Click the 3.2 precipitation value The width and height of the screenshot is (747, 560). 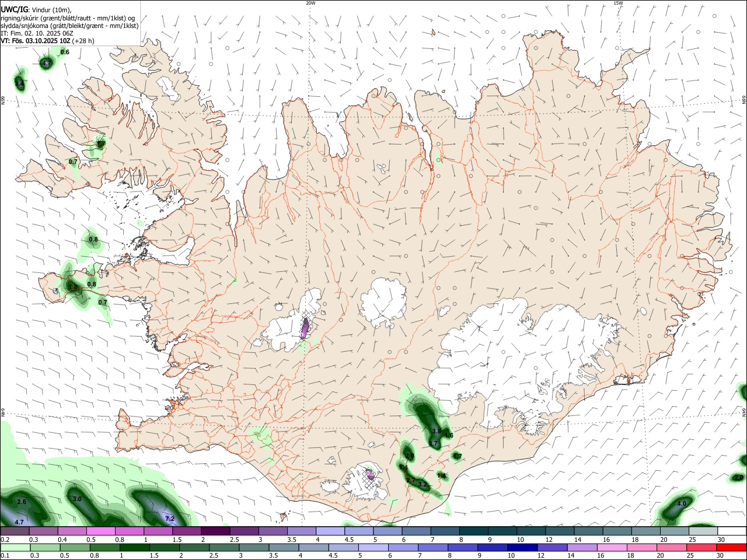[x=423, y=484]
